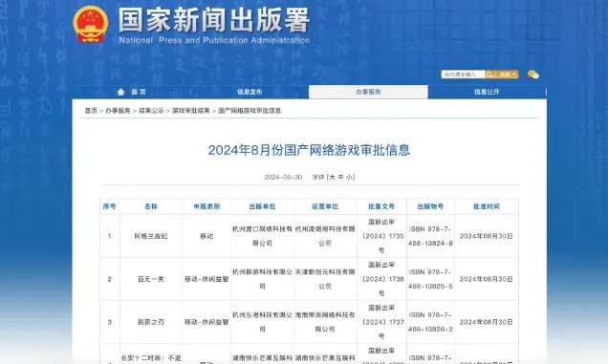608x364 pixels.
Task: Click the 出版物号 column header
Action: 430,206
